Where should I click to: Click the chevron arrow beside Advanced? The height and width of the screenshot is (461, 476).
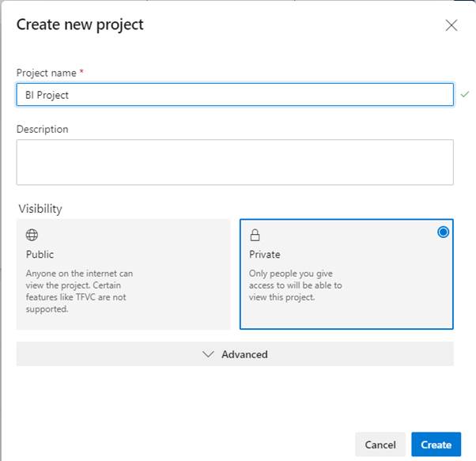pos(208,354)
